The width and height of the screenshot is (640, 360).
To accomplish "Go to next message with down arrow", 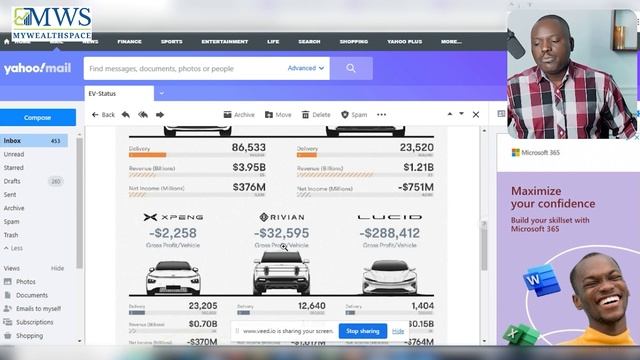I will tap(461, 114).
